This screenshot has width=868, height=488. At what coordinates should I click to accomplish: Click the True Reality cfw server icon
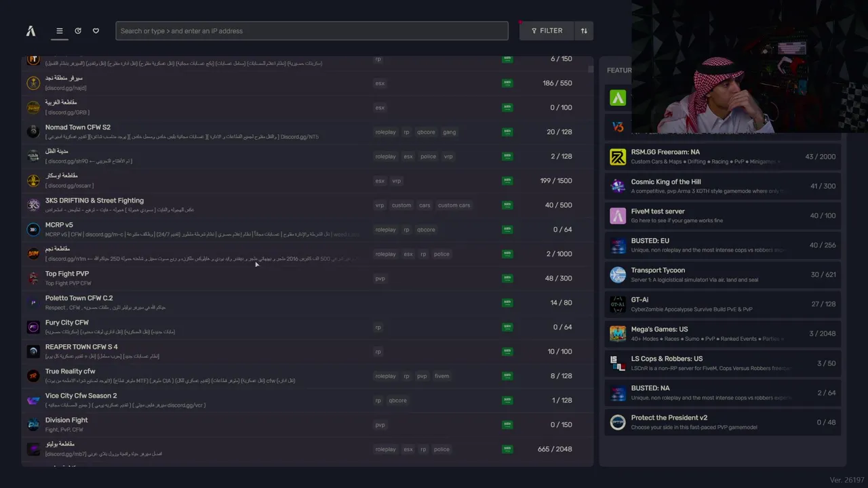pos(33,375)
